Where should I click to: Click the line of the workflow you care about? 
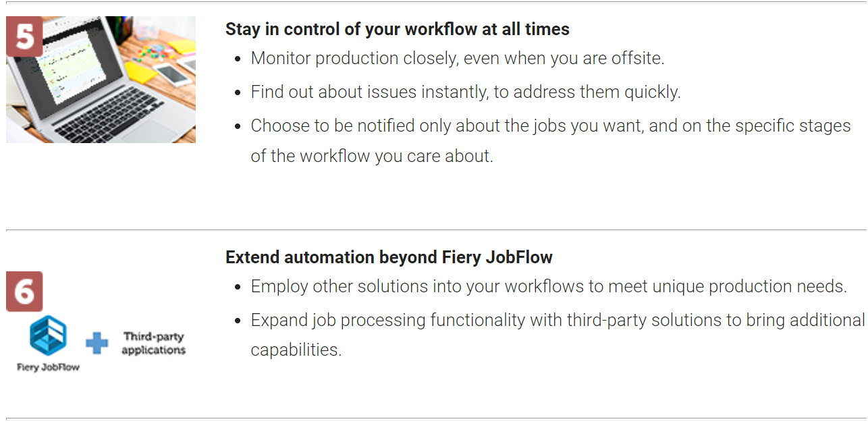(372, 156)
